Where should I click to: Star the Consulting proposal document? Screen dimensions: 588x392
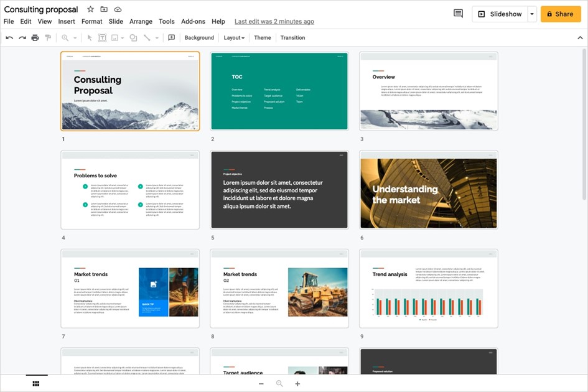[90, 9]
